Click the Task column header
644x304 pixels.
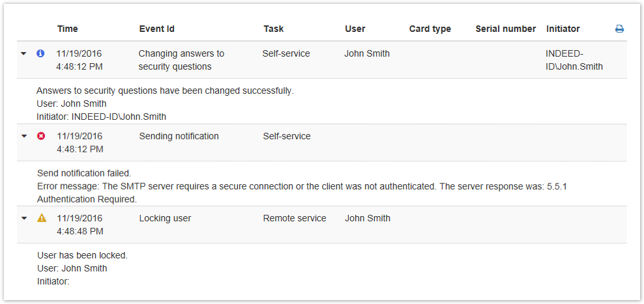click(273, 29)
